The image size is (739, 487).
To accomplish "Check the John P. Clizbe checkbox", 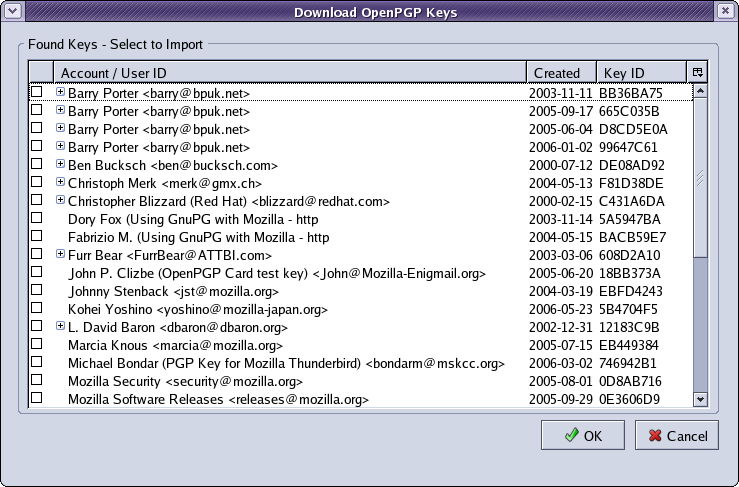I will [36, 272].
